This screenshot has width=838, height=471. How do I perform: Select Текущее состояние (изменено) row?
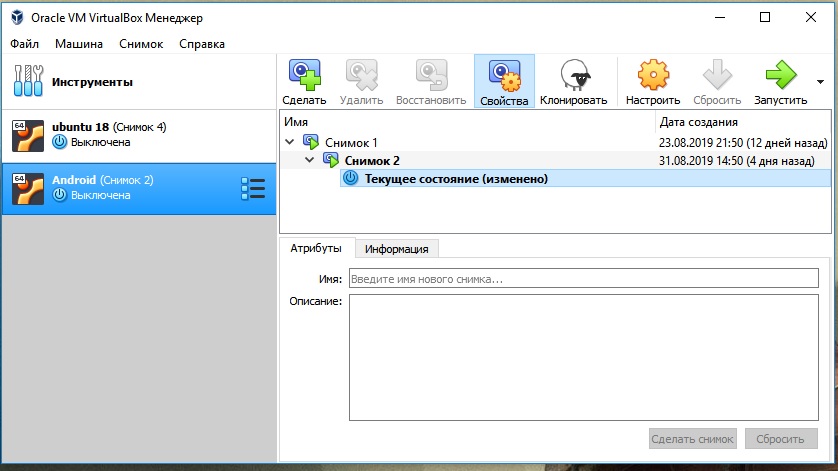coord(585,178)
